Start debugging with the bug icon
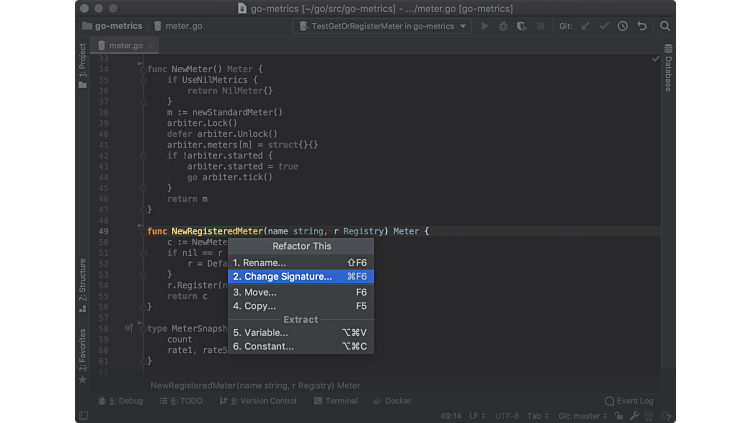This screenshot has width=752, height=423. coord(503,26)
